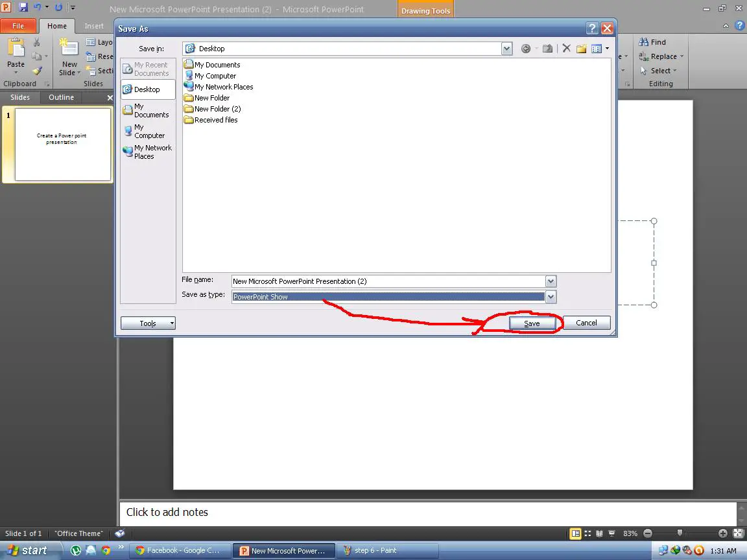
Task: Start Slide Show from status bar
Action: tap(611, 533)
